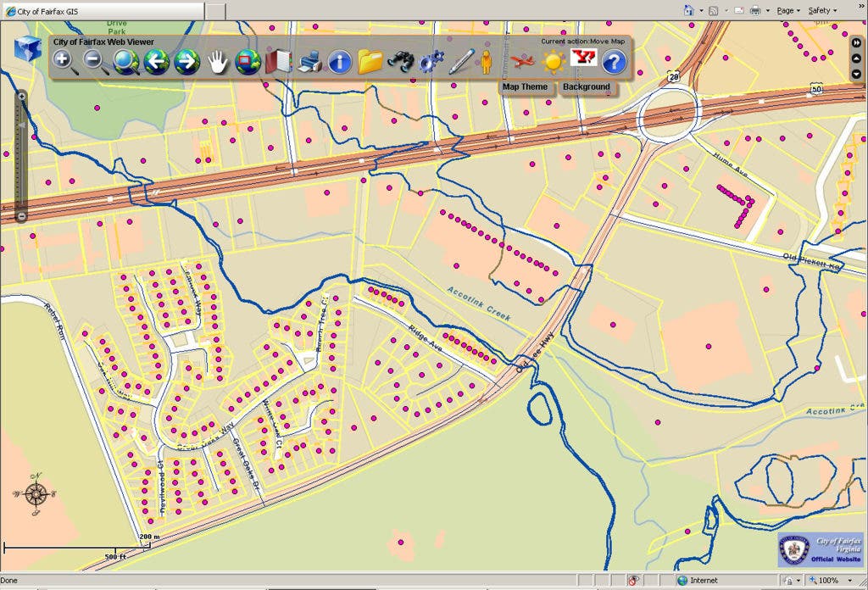
Task: Click the print map printer icon
Action: pyautogui.click(x=309, y=62)
